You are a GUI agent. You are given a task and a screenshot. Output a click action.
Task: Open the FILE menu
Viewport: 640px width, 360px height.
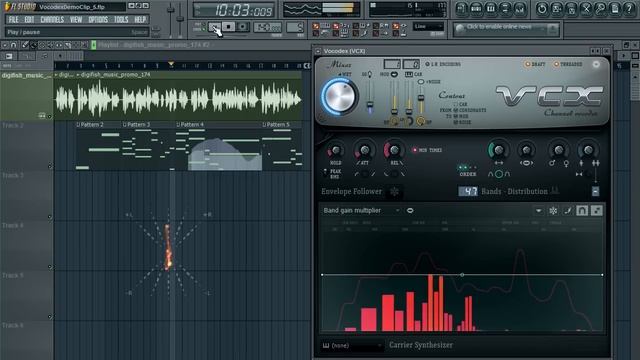(13, 20)
